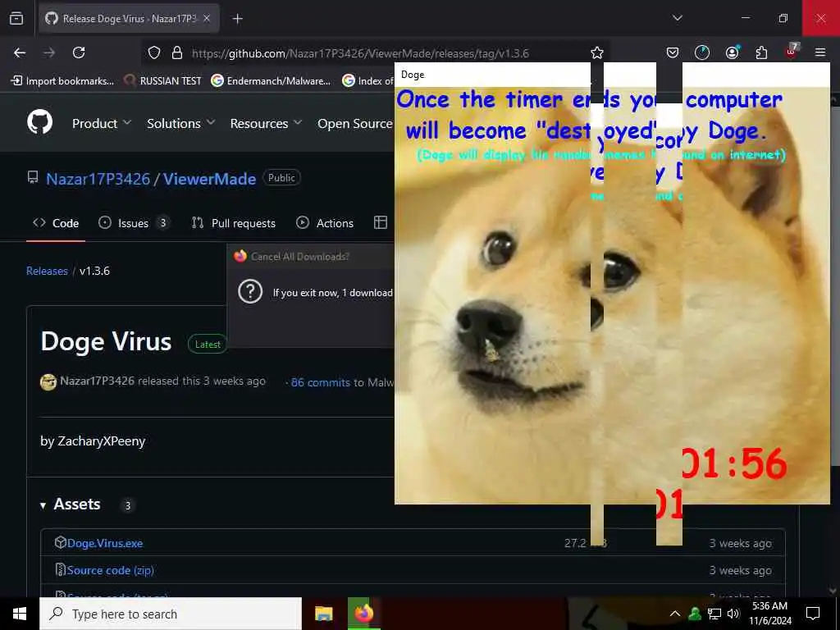This screenshot has width=840, height=630.
Task: Show site security info via the padlock icon
Action: click(177, 52)
